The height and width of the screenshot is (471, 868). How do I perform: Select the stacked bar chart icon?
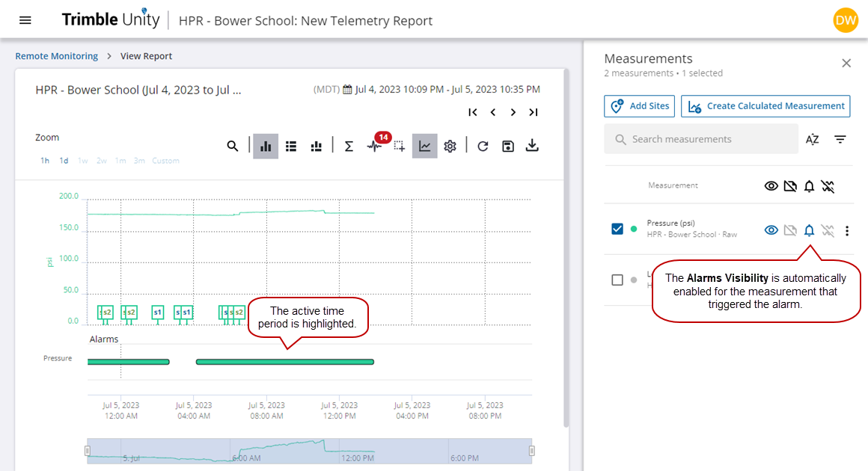coord(316,146)
